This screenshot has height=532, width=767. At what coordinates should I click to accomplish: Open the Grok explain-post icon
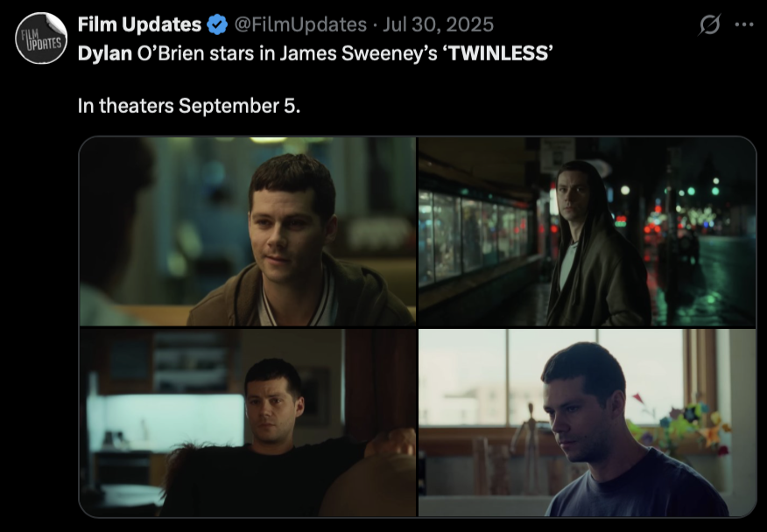point(709,24)
